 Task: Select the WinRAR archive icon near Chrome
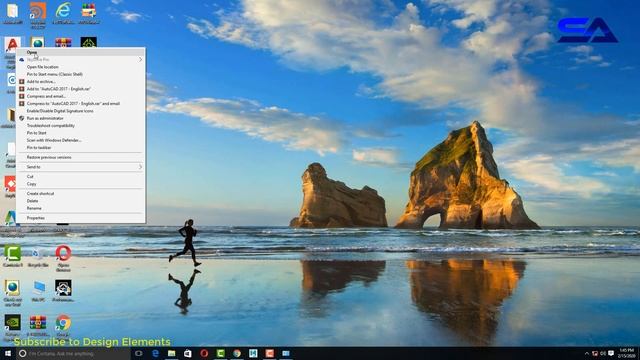tap(38, 322)
